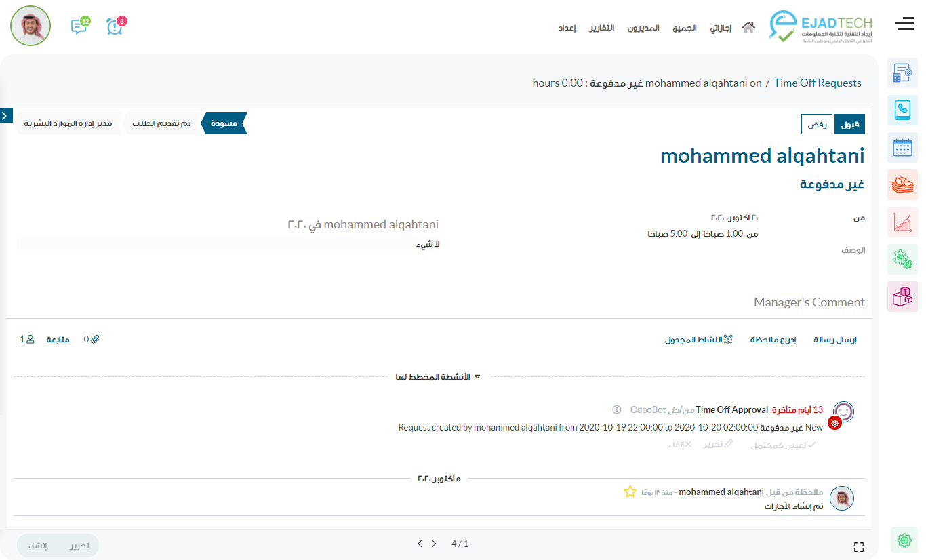The image size is (926, 560).
Task: Click the home icon in navbar
Action: click(x=748, y=28)
